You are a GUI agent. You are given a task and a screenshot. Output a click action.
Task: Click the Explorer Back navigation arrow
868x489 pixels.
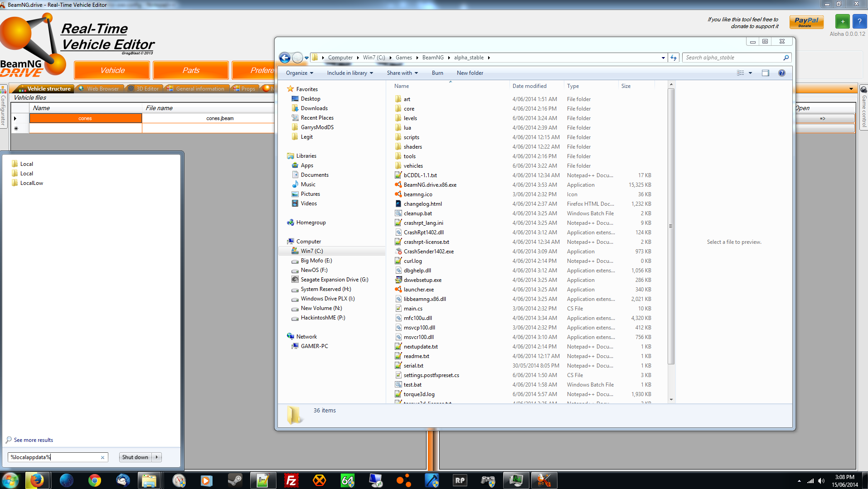pyautogui.click(x=285, y=58)
